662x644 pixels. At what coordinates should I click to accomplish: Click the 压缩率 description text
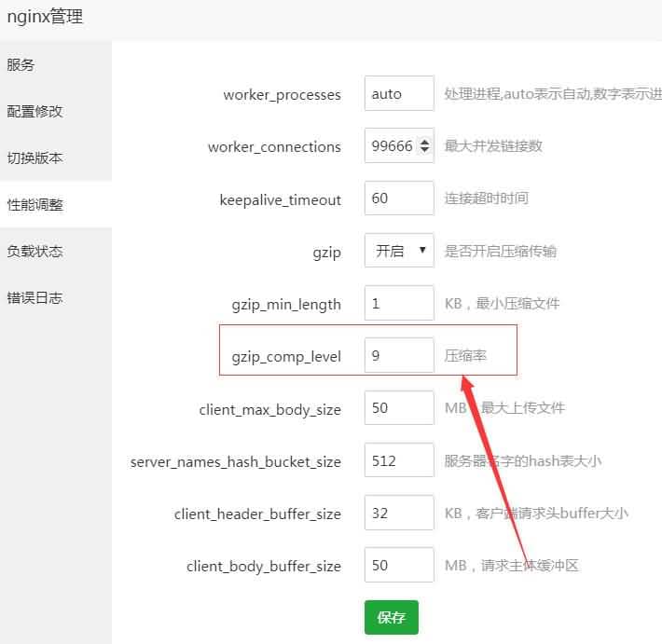pyautogui.click(x=465, y=355)
